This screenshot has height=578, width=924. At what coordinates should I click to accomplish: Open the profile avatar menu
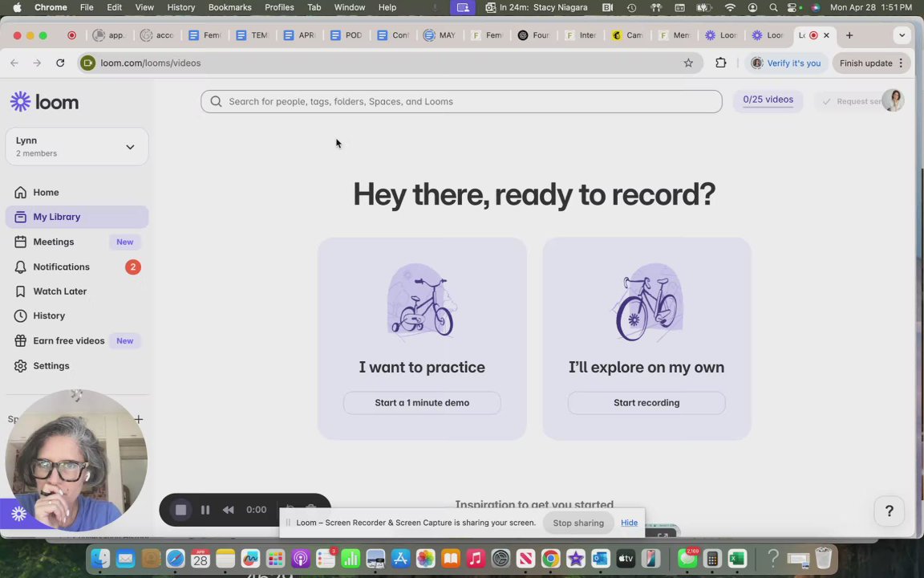tap(894, 101)
